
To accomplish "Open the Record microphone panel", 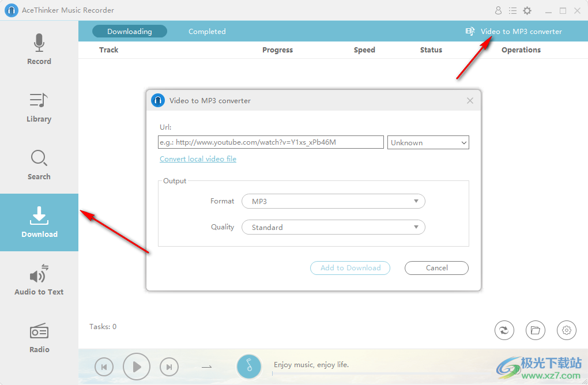I will pos(39,50).
